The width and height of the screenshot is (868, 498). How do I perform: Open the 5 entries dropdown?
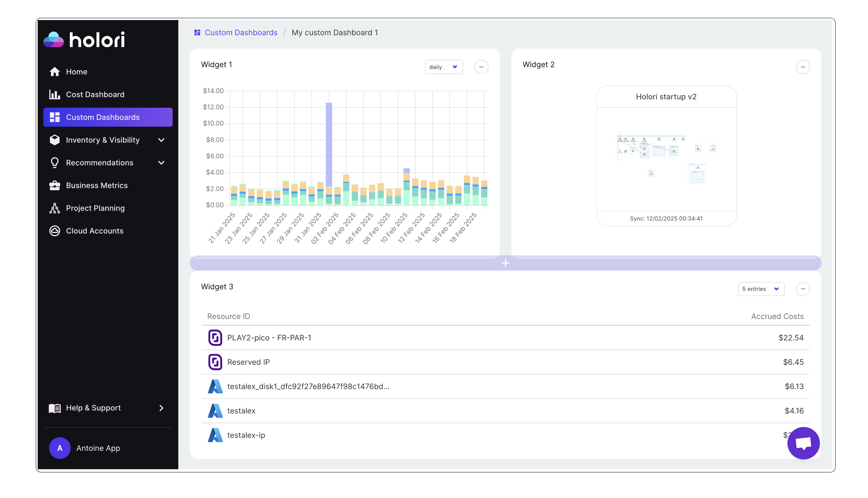(x=761, y=289)
